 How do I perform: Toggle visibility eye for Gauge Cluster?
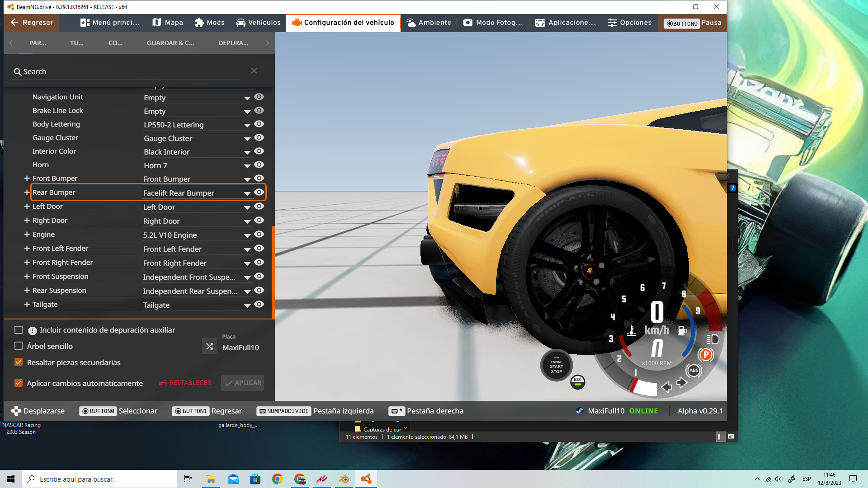[259, 137]
